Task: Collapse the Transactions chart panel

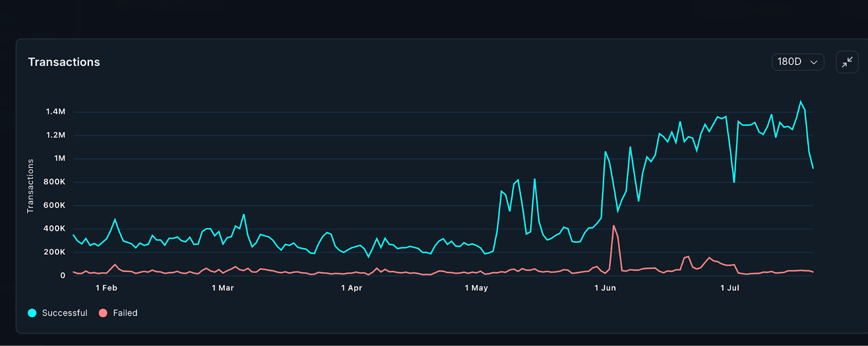Action: [x=847, y=62]
